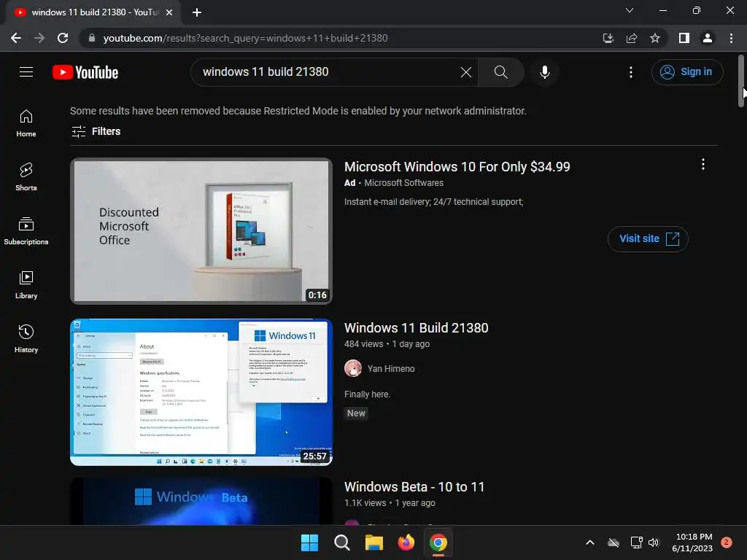Clear the search query with X
The width and height of the screenshot is (747, 560).
point(466,72)
